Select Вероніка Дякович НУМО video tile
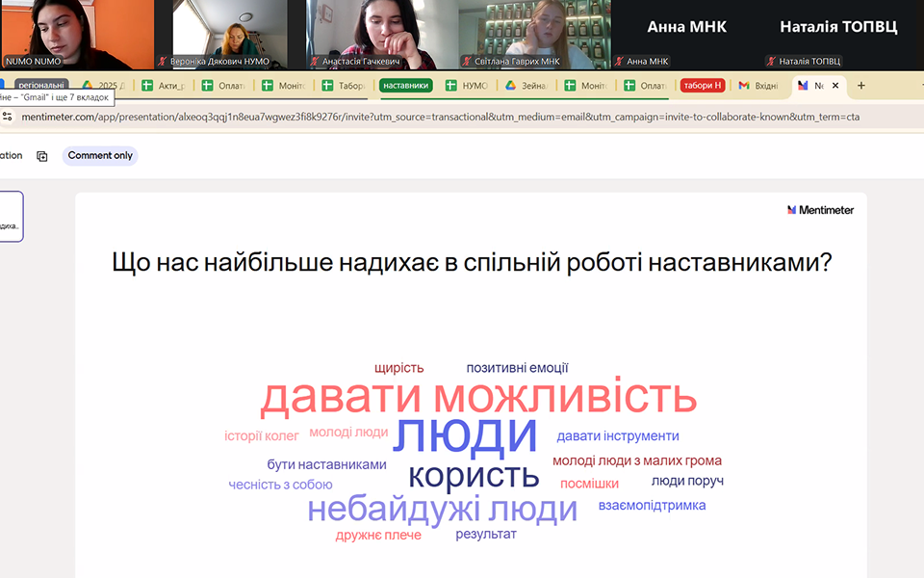This screenshot has width=924, height=578. (x=230, y=35)
